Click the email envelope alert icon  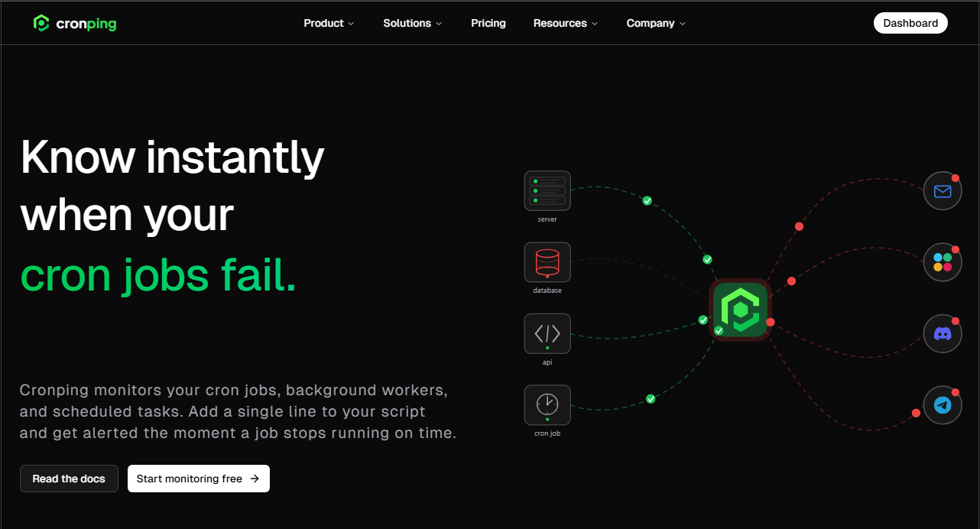pos(943,191)
